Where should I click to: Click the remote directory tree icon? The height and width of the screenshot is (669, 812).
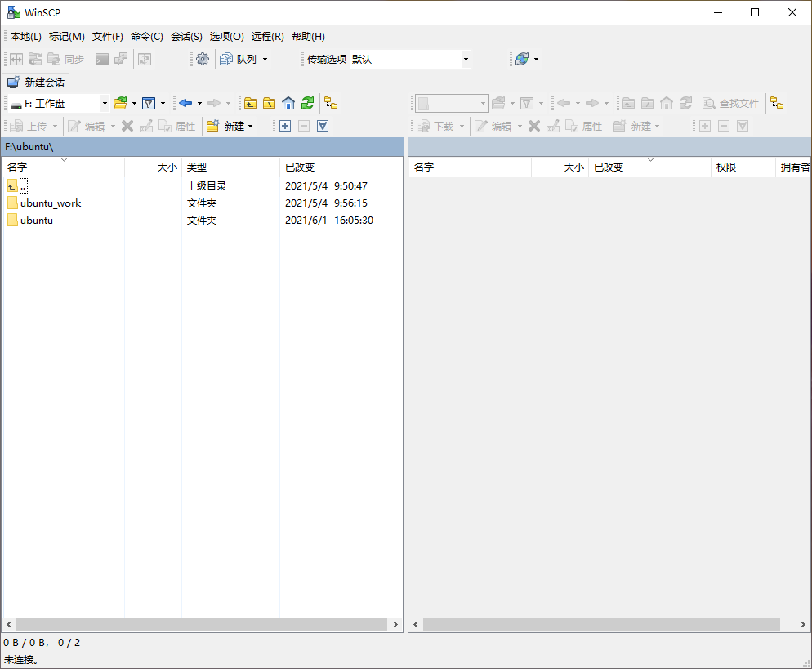(x=777, y=103)
